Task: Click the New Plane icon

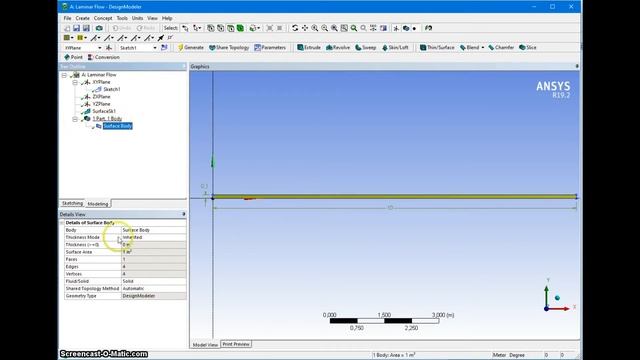Action: click(x=109, y=48)
